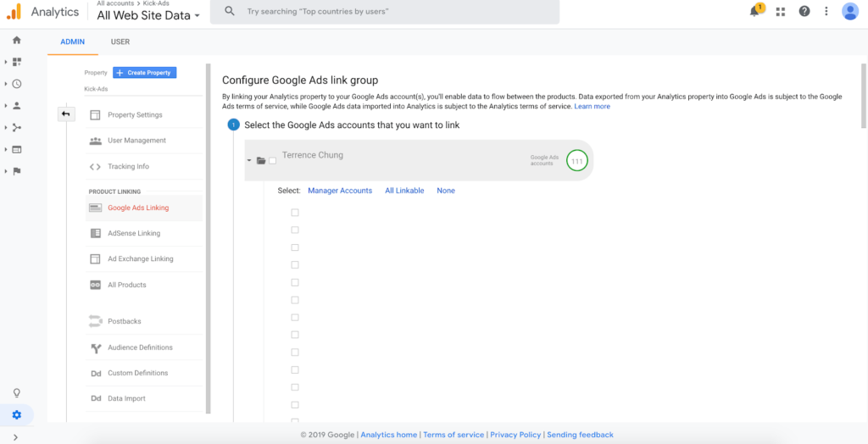The width and height of the screenshot is (868, 444).
Task: Tick the fourth checkbox in the accounts list
Action: (295, 264)
